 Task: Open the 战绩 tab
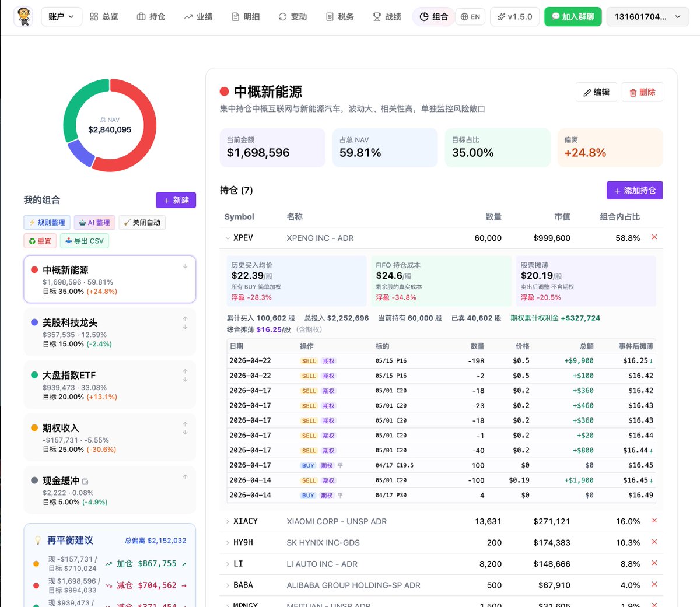tap(387, 17)
